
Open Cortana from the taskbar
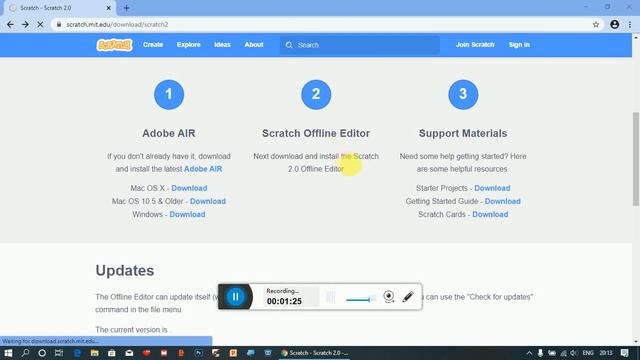(x=42, y=353)
